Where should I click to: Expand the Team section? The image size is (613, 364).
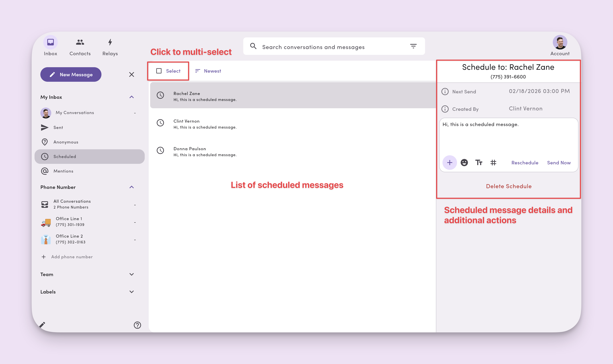[x=132, y=274]
